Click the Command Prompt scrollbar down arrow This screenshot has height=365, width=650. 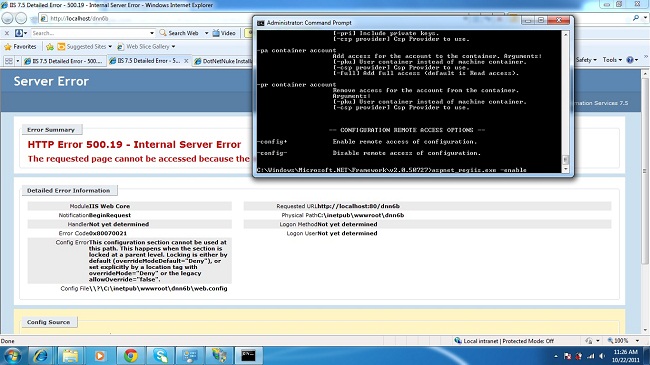[x=565, y=169]
